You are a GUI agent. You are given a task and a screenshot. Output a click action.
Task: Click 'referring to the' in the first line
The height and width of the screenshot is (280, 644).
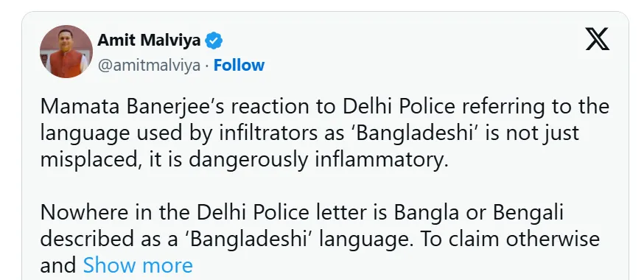[535, 107]
